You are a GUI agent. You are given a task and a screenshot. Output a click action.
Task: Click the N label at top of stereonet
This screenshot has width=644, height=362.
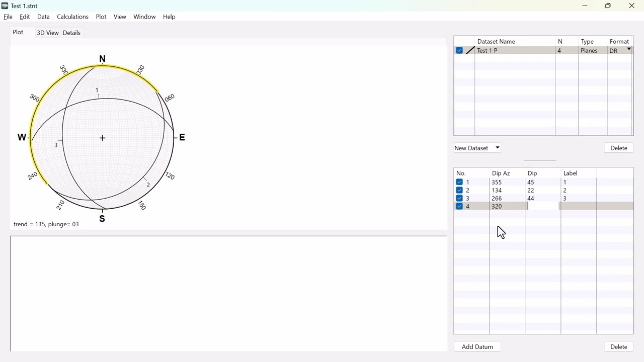pyautogui.click(x=103, y=59)
